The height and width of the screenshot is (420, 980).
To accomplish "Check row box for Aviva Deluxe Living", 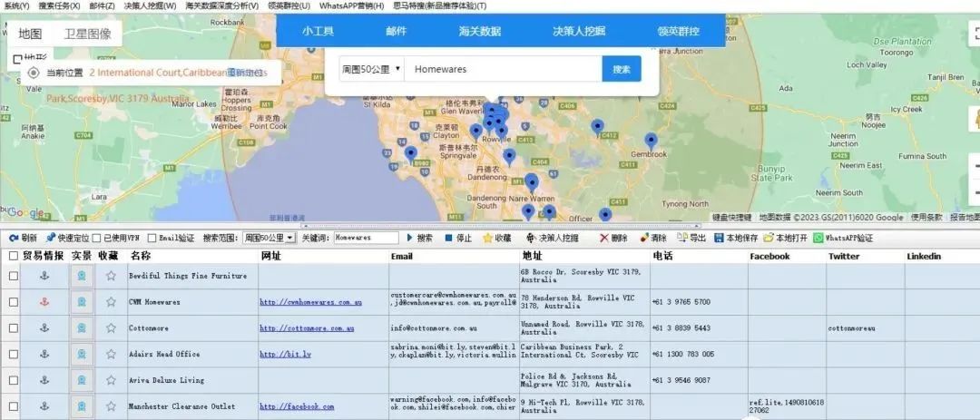I will pos(14,380).
